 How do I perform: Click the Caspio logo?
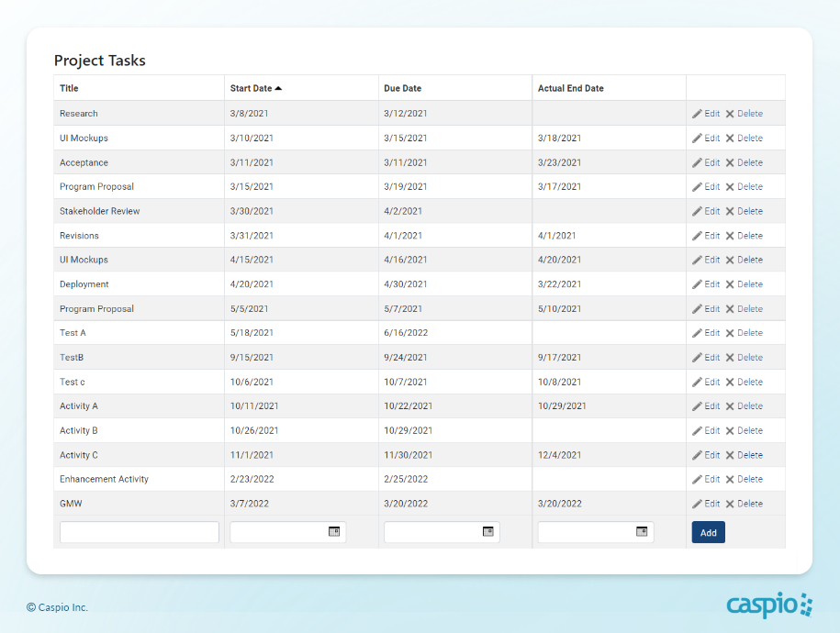pos(769,605)
